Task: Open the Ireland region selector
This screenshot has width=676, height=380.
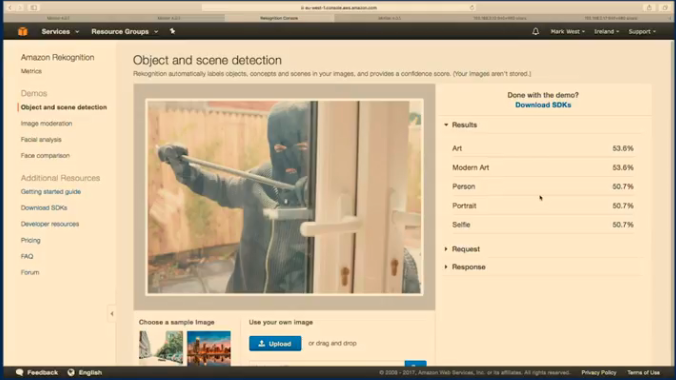Action: pyautogui.click(x=606, y=31)
